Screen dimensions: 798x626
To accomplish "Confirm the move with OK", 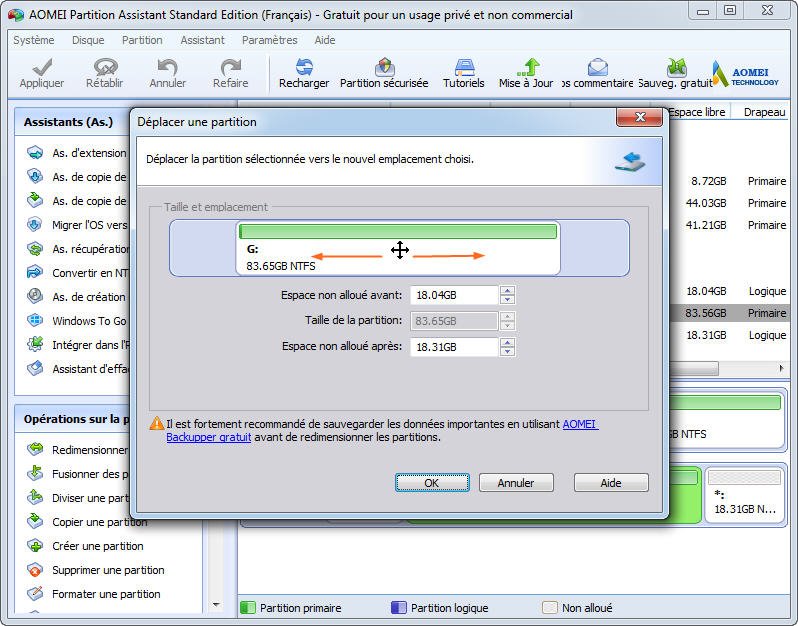I will [x=432, y=482].
